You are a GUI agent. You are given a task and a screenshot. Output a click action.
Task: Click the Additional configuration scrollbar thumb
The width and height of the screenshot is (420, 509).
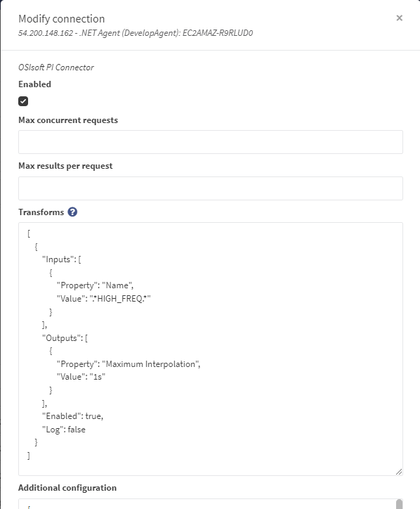[399, 504]
